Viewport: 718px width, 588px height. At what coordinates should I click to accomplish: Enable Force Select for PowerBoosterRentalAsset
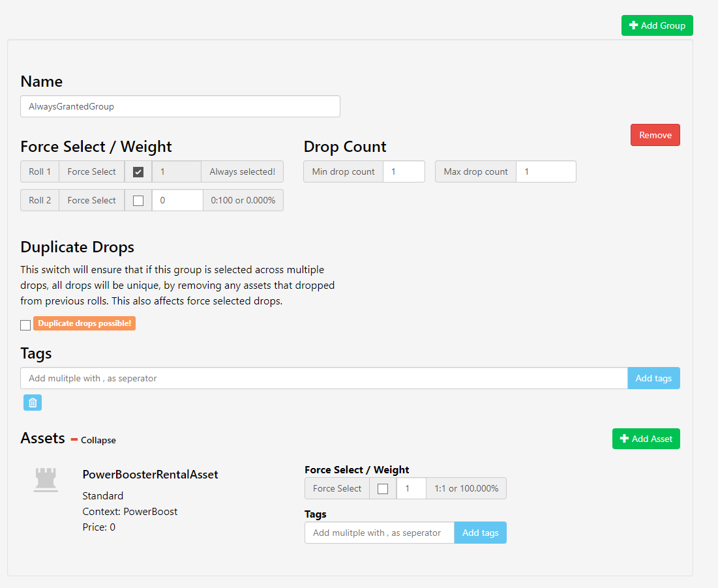(x=383, y=489)
